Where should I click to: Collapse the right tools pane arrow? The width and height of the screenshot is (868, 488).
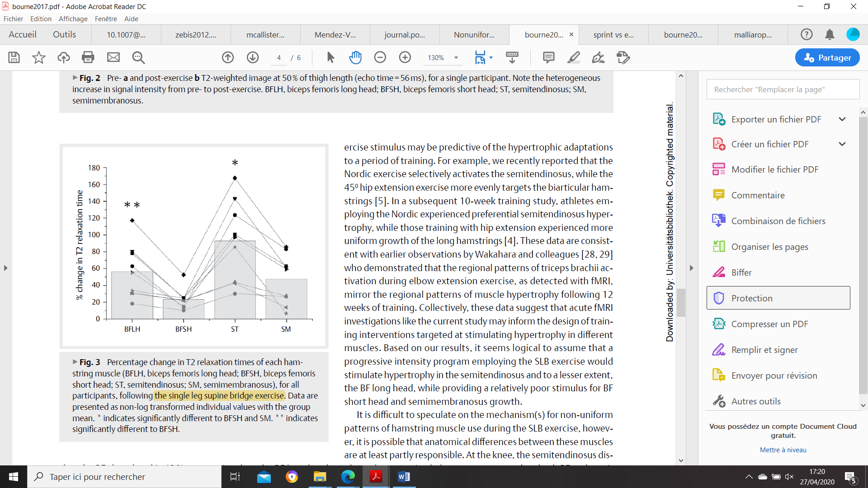[691, 268]
